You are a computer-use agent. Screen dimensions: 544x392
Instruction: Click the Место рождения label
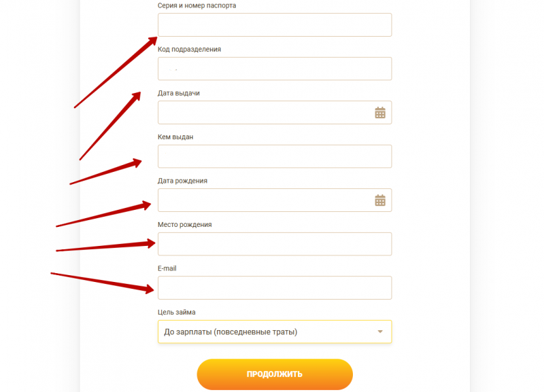(x=184, y=225)
